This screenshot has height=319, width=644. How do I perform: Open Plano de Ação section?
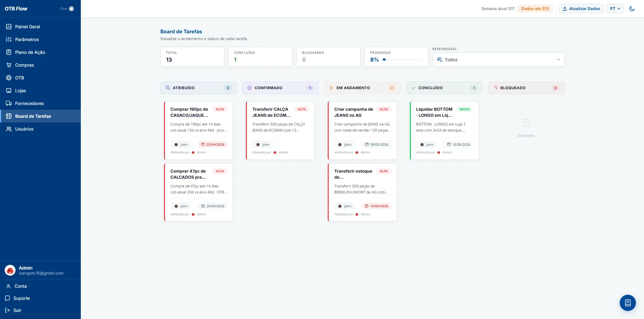click(x=40, y=52)
